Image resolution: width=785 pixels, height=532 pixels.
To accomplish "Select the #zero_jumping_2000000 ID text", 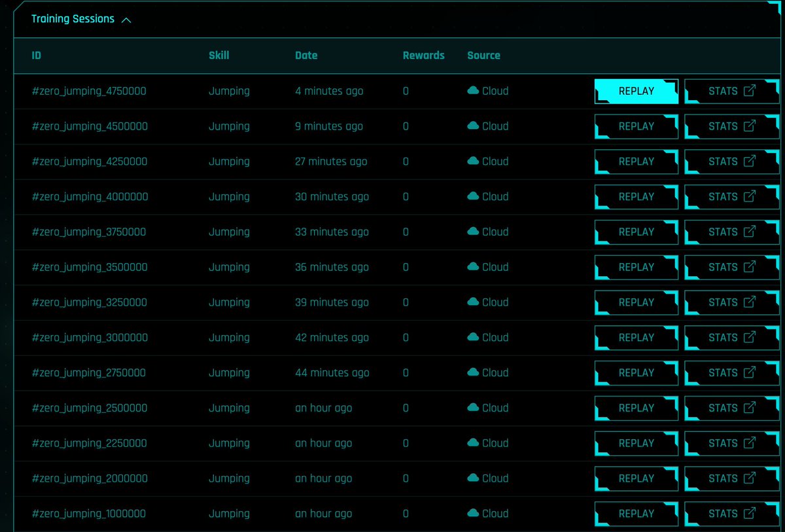I will [90, 479].
